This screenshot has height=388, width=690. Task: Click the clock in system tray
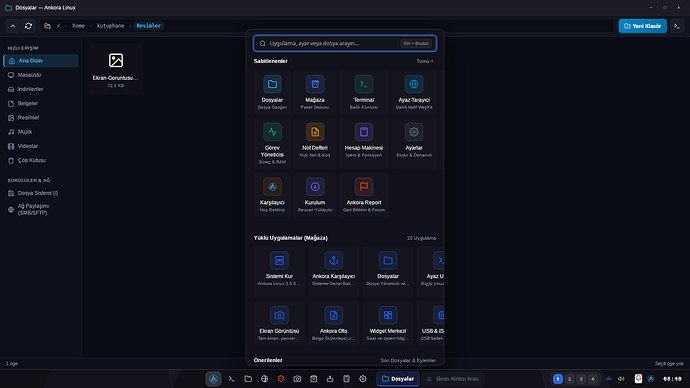pyautogui.click(x=672, y=379)
